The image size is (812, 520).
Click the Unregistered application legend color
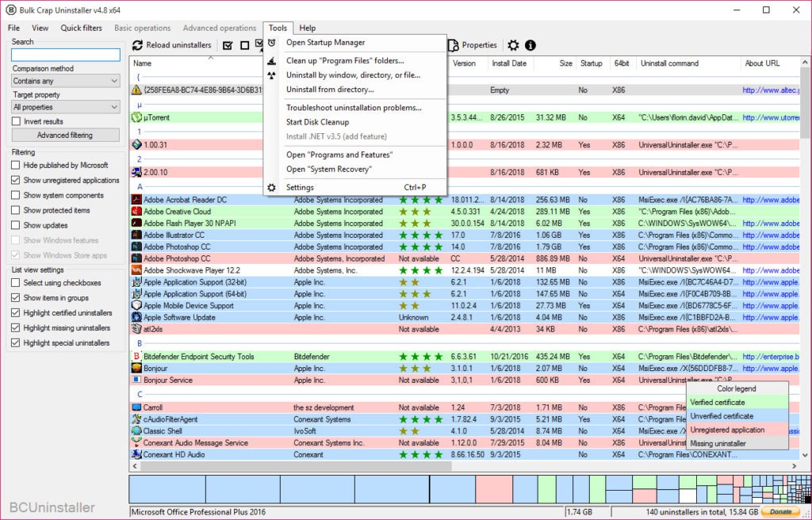coord(737,430)
